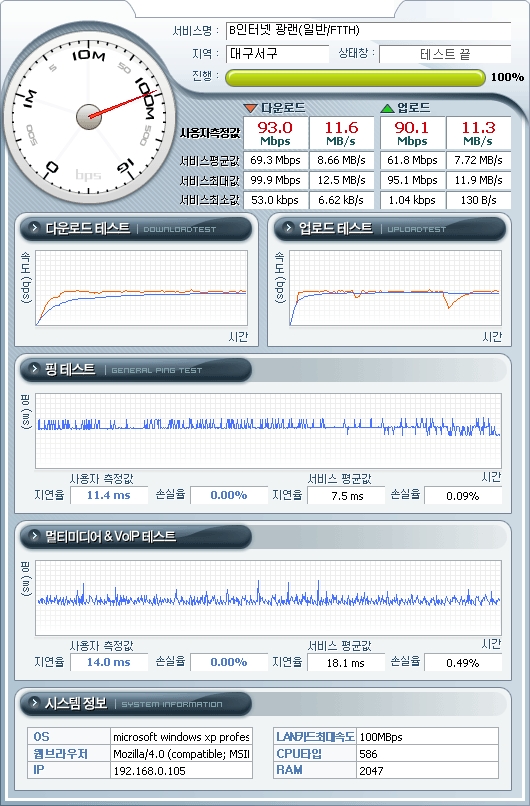530x806 pixels.
Task: Click the arrow icon beside 시스템 정보
Action: pos(34,703)
